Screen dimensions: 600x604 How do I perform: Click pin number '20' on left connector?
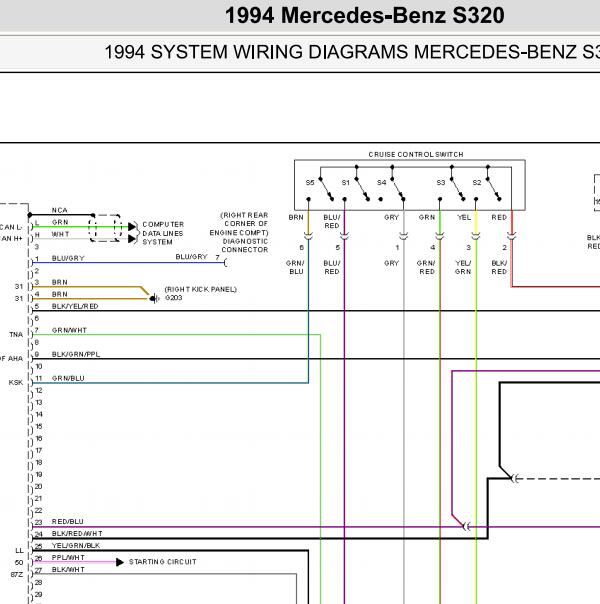pyautogui.click(x=39, y=487)
